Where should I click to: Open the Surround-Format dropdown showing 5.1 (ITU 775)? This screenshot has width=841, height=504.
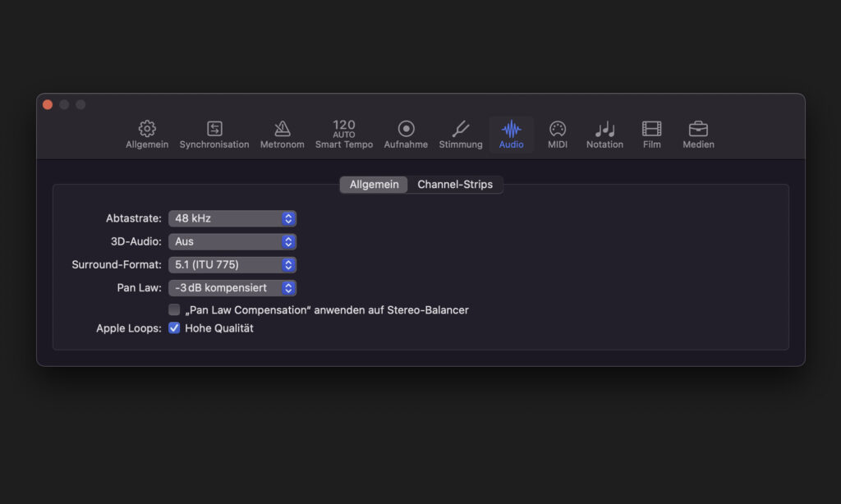232,264
